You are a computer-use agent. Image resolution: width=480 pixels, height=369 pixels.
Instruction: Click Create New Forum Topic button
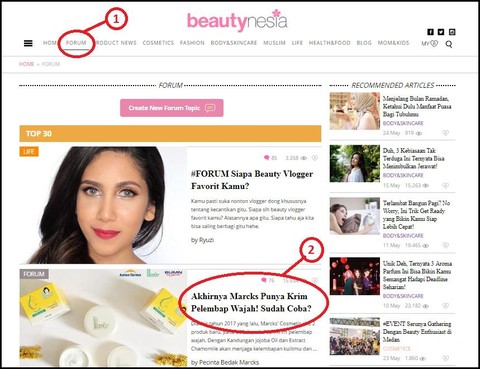tap(172, 108)
